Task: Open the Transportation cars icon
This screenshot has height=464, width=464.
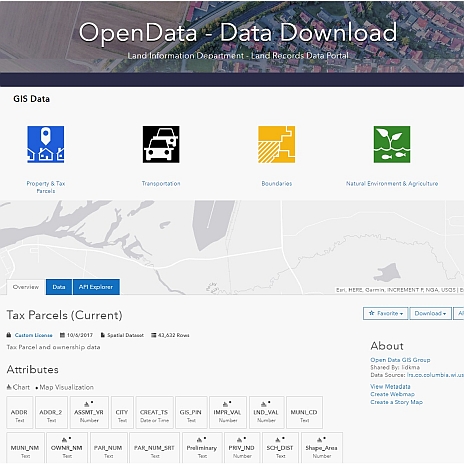Action: coord(161,144)
